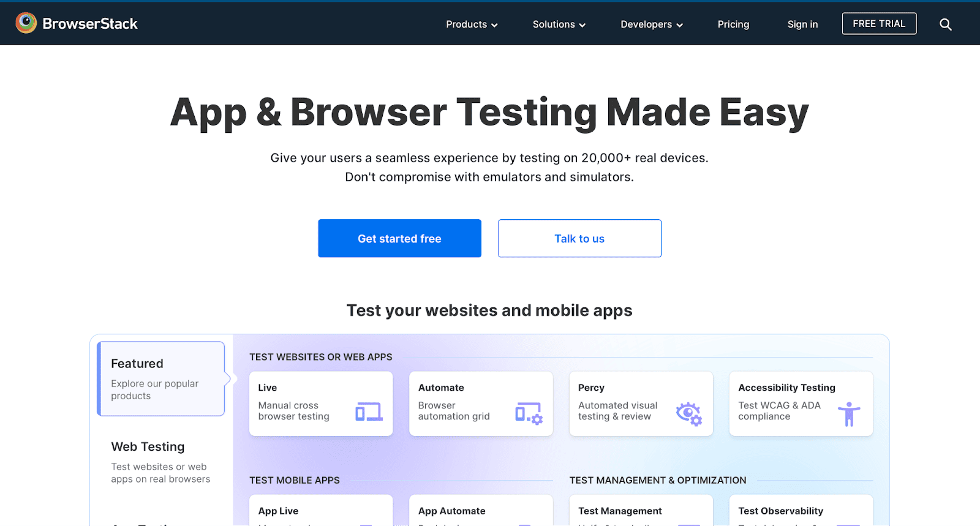Click 'Automated visual testing & review' description
980x526 pixels.
point(617,411)
